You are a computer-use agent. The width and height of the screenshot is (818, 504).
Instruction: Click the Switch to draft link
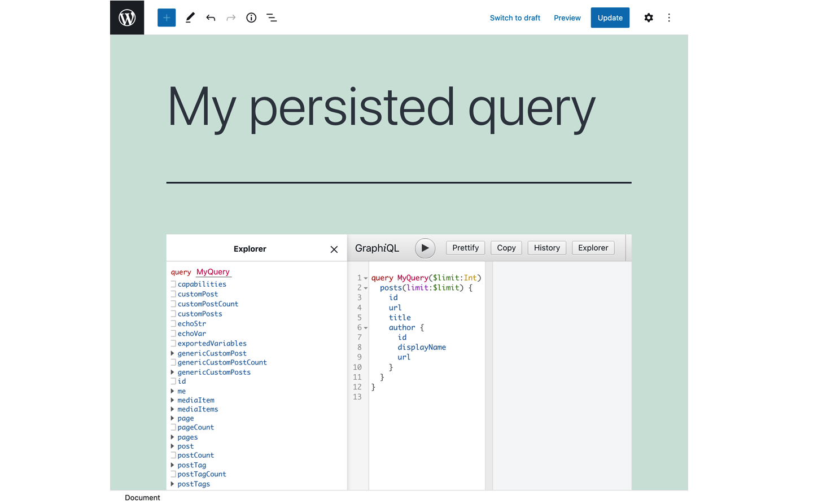click(514, 17)
